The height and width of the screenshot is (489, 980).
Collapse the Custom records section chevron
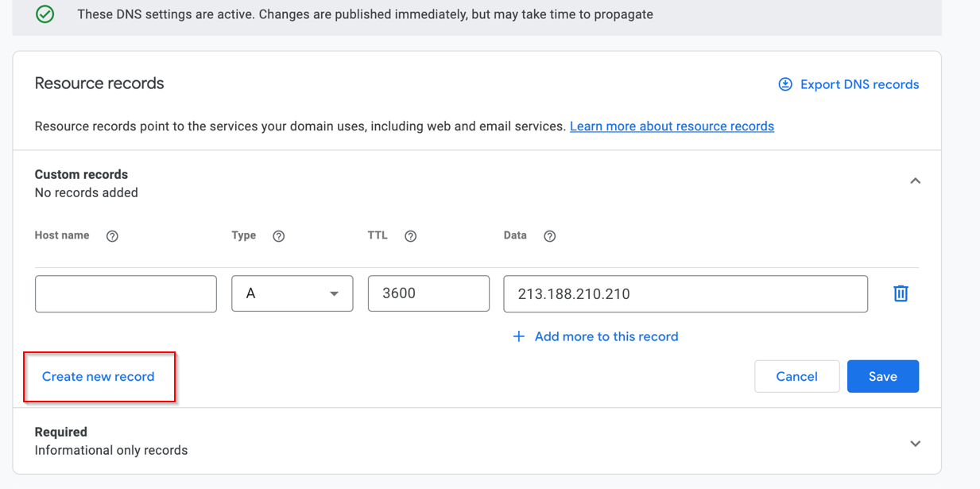(x=915, y=181)
